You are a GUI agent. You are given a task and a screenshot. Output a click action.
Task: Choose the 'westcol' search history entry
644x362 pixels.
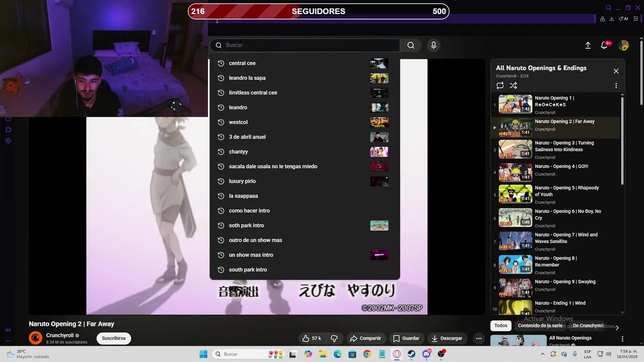pyautogui.click(x=304, y=122)
